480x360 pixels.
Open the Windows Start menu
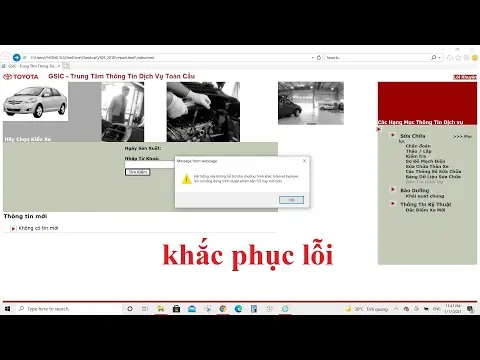click(7, 309)
